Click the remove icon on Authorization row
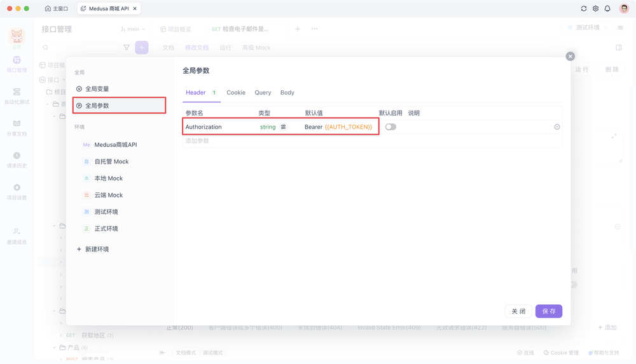 click(x=557, y=127)
